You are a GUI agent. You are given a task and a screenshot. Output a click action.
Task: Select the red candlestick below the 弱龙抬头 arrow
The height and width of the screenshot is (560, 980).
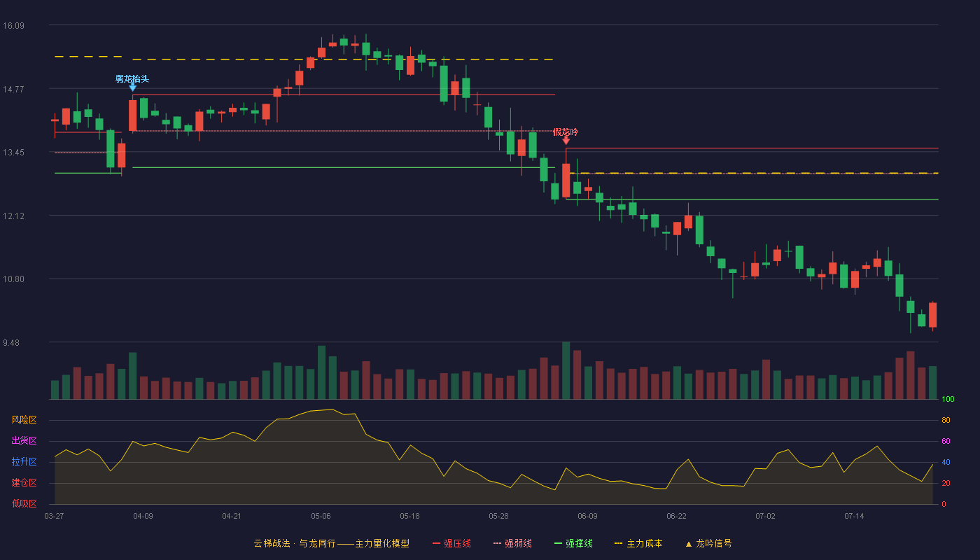coord(132,115)
